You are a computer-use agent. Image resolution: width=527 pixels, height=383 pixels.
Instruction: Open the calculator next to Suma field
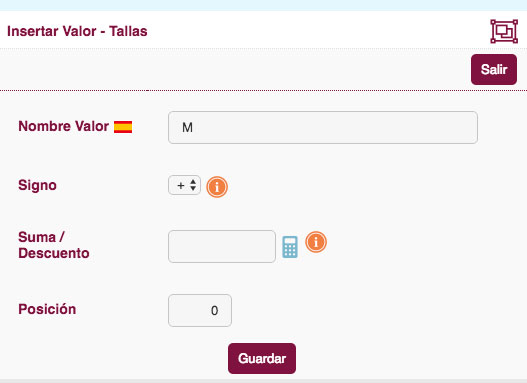tap(290, 247)
